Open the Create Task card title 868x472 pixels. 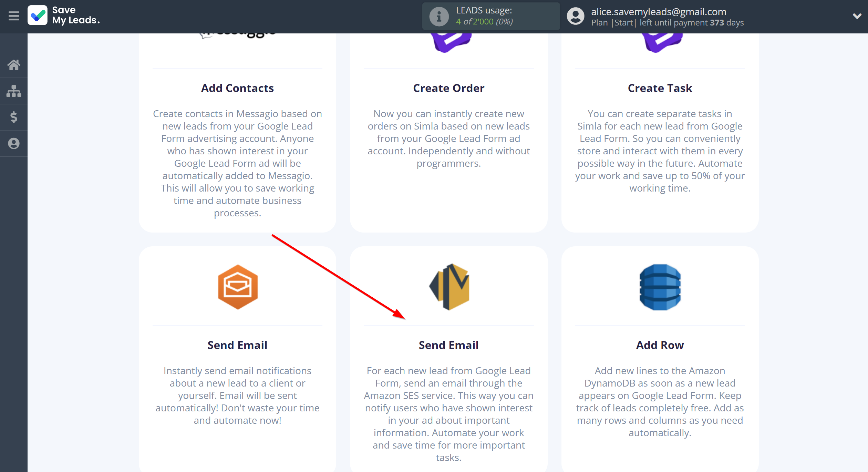click(660, 88)
